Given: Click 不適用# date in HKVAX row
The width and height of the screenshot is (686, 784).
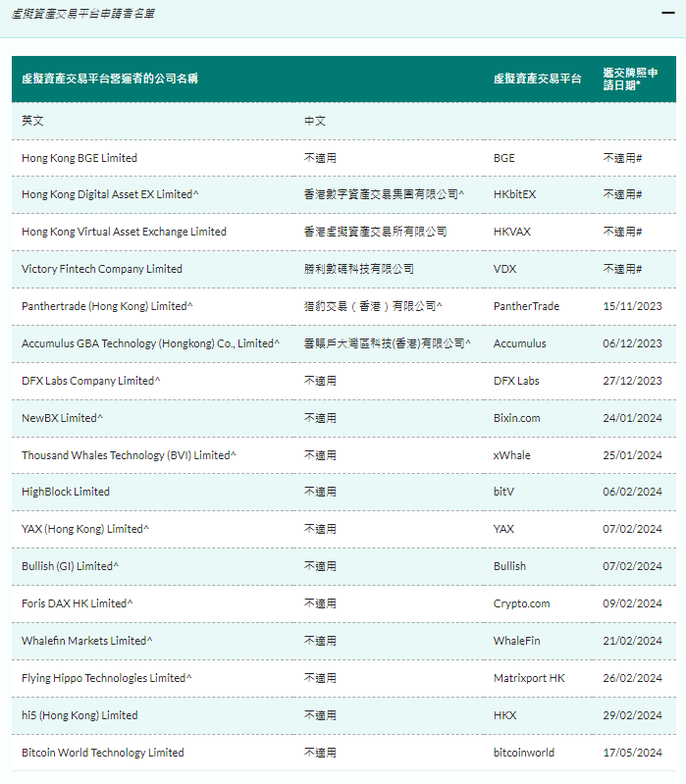Looking at the screenshot, I should coord(622,232).
